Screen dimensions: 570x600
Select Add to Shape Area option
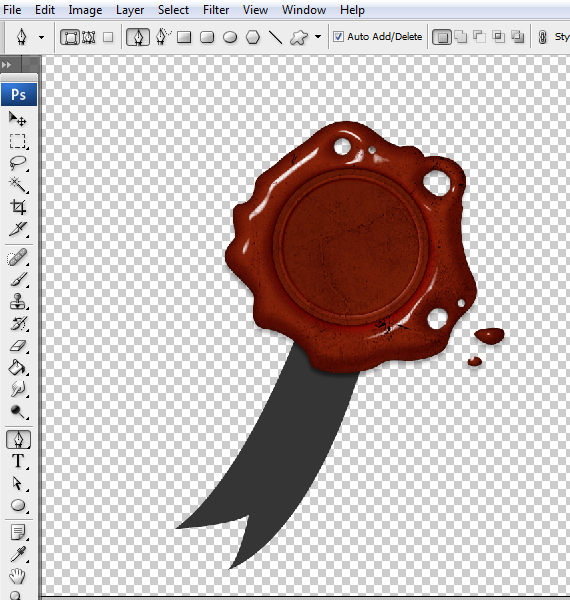pos(461,37)
